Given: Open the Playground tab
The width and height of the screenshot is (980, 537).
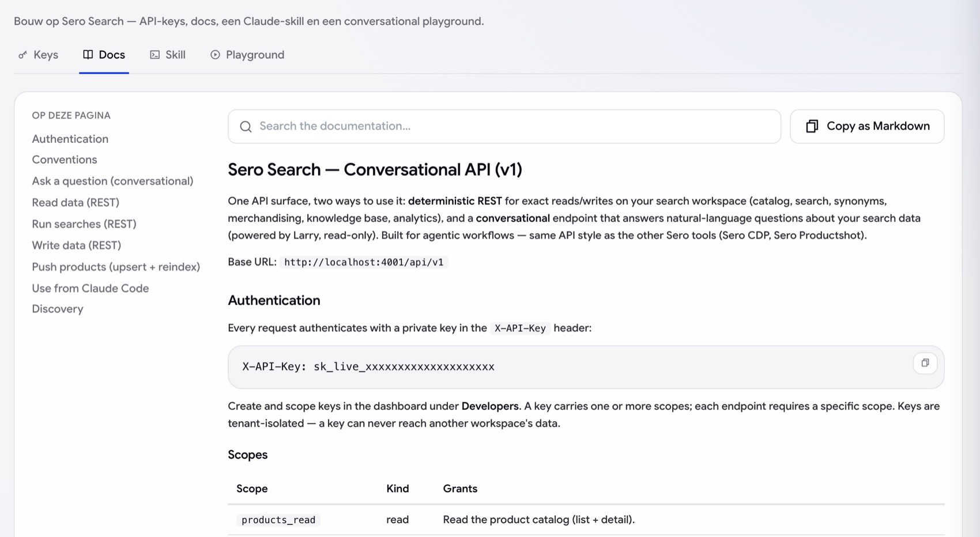Looking at the screenshot, I should tap(247, 55).
